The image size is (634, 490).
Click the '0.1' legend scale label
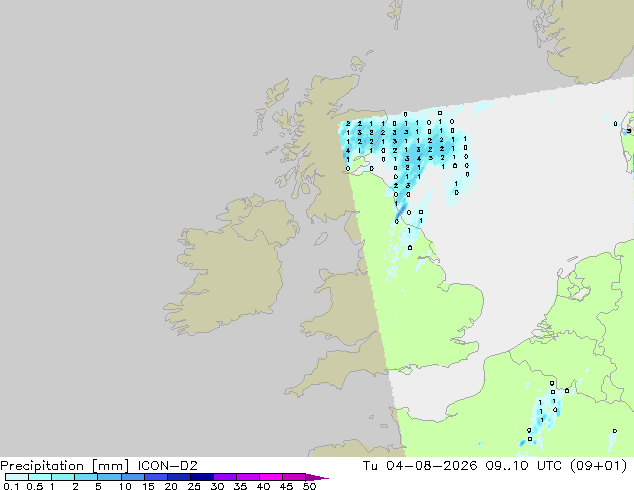pyautogui.click(x=11, y=486)
